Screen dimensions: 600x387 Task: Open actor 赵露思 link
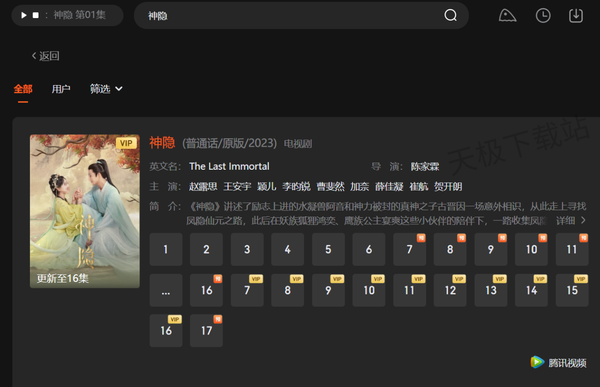coord(203,186)
